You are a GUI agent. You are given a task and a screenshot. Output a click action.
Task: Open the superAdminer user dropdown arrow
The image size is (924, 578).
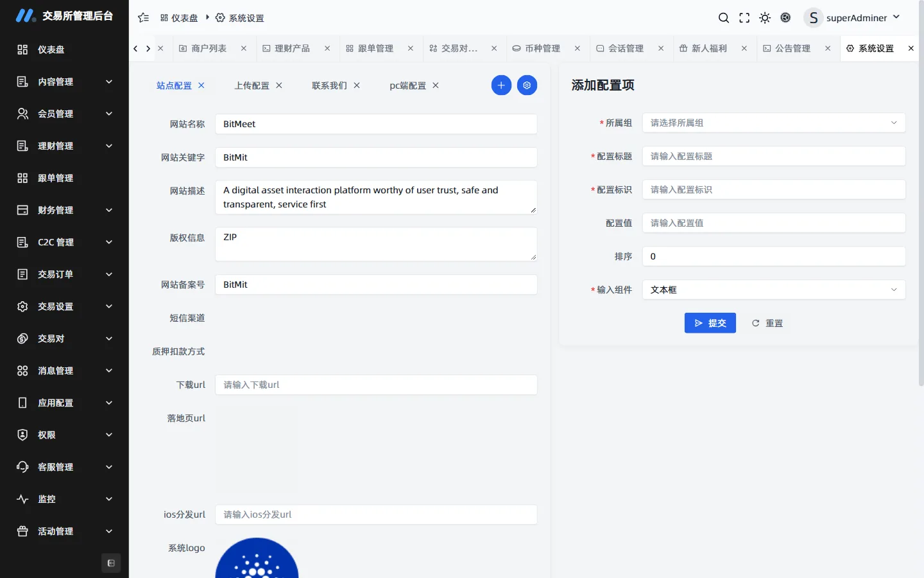pyautogui.click(x=896, y=17)
